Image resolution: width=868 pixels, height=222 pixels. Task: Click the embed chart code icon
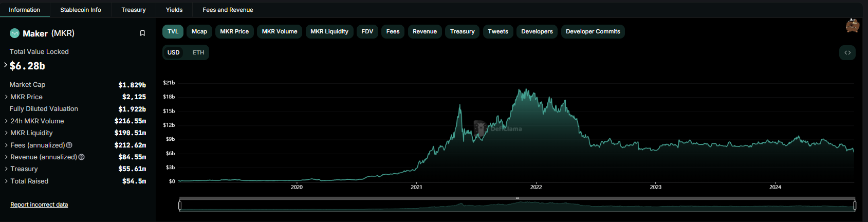coord(847,52)
